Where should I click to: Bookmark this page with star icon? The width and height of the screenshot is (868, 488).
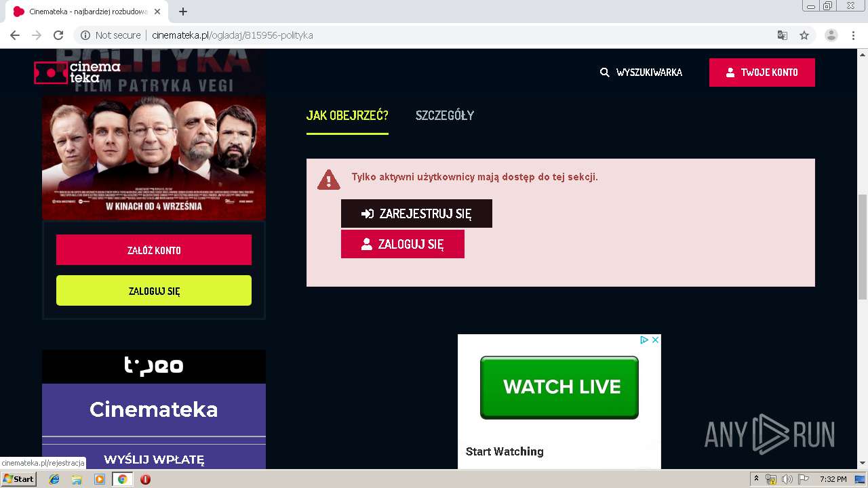pos(804,35)
